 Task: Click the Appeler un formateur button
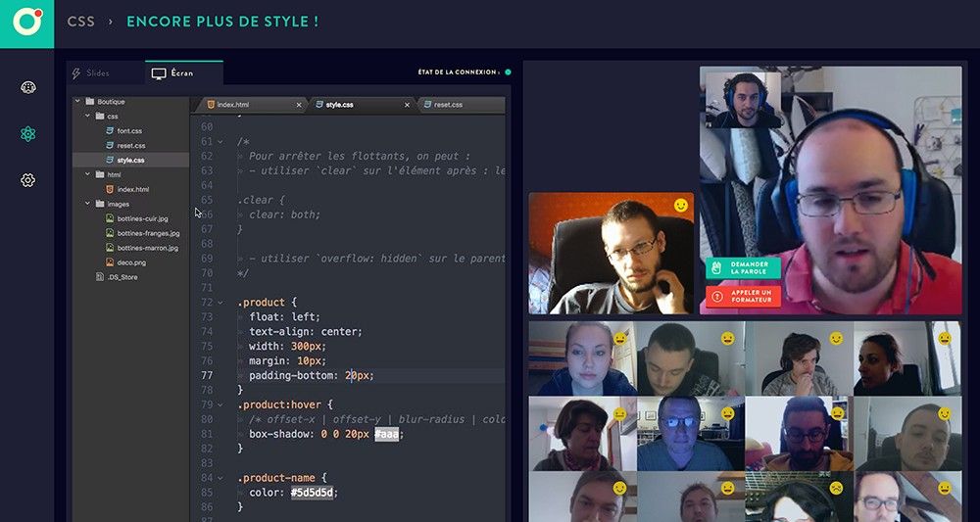743,297
